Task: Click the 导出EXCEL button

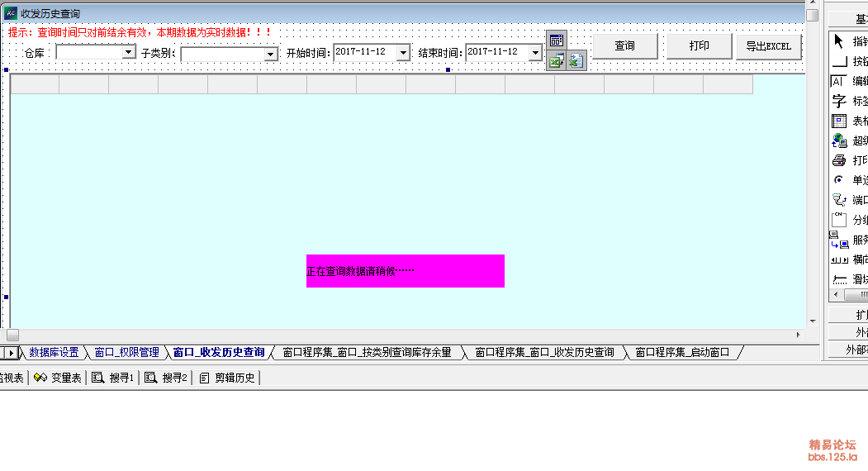Action: click(x=768, y=46)
